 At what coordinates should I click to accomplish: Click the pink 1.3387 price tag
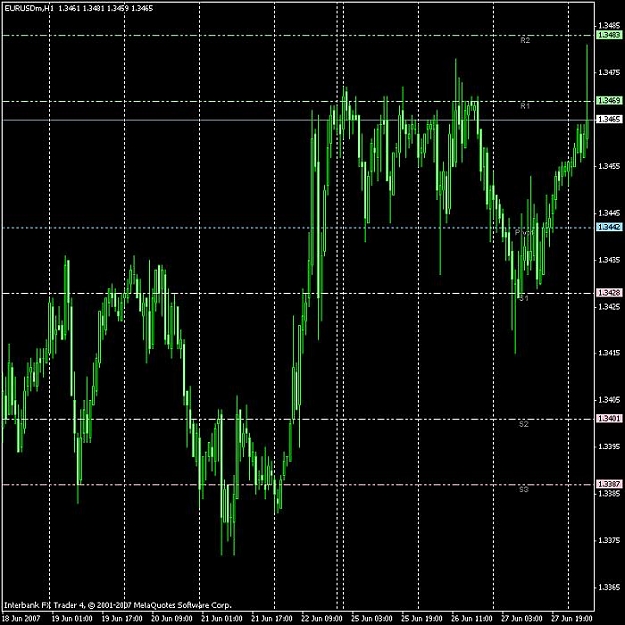pyautogui.click(x=609, y=484)
